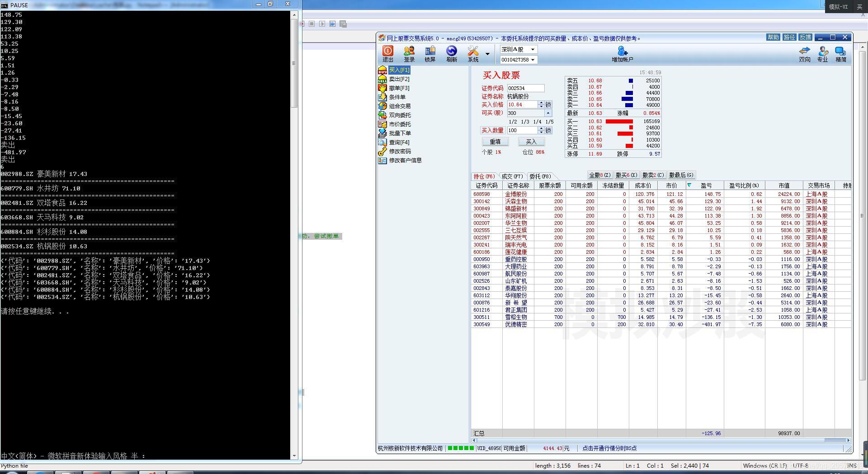This screenshot has width=868, height=474.
Task: Click the 全撤8(Z) cancel all button
Action: [x=600, y=175]
